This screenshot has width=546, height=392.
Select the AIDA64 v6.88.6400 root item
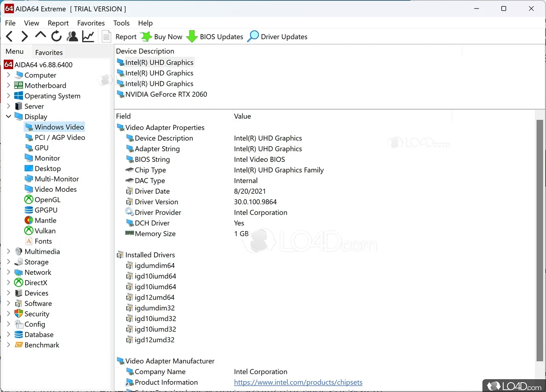pyautogui.click(x=38, y=65)
